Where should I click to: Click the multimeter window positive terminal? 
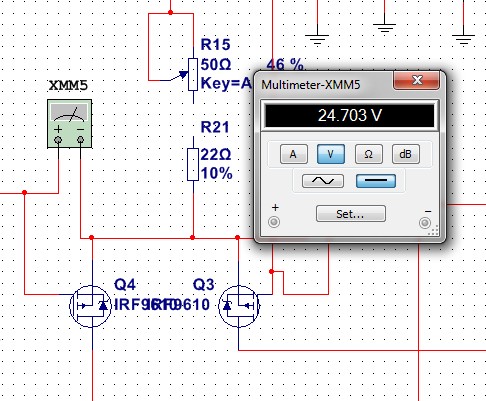274,222
